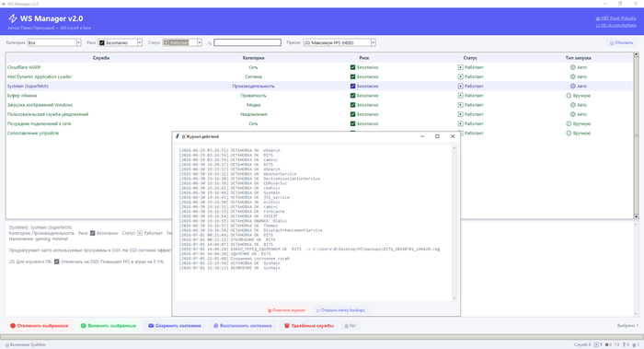Click the Восстановить состояние button
The width and height of the screenshot is (644, 349).
(x=242, y=326)
